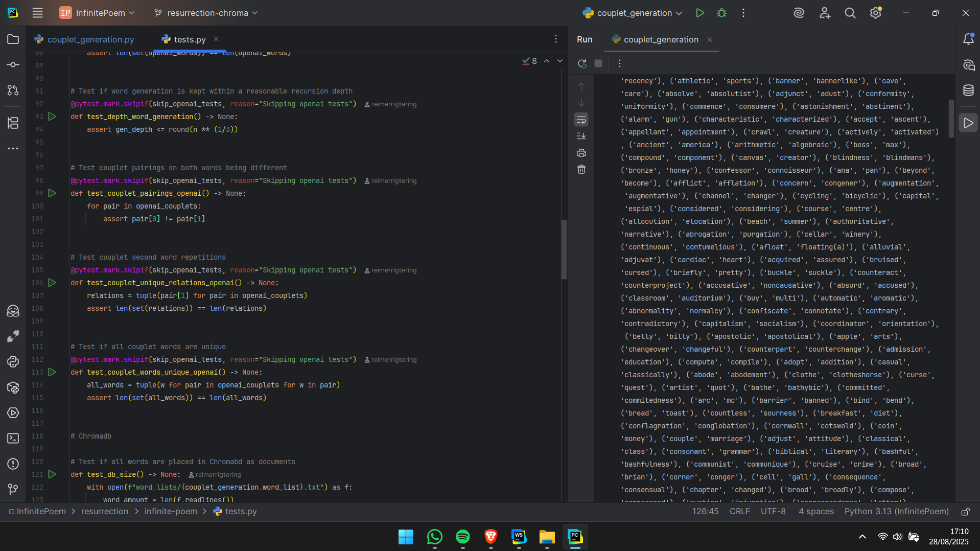This screenshot has height=551, width=980.
Task: Click InfinitePoem breadcrumb in status bar
Action: pyautogui.click(x=37, y=512)
